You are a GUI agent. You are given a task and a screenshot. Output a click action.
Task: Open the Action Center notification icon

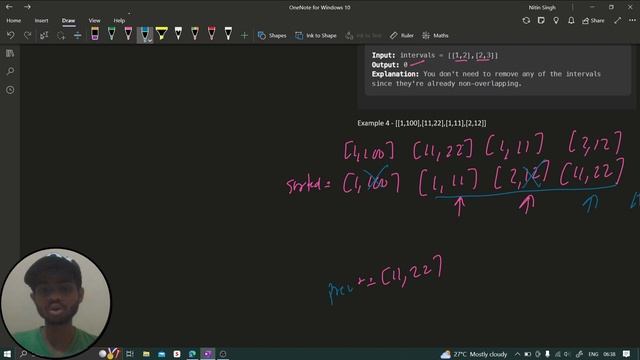click(627, 354)
